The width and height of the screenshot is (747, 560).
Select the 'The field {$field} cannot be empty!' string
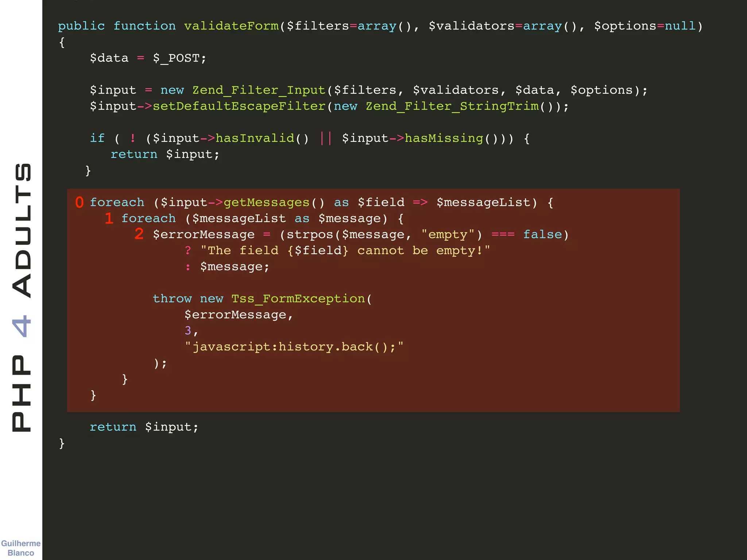tap(345, 250)
